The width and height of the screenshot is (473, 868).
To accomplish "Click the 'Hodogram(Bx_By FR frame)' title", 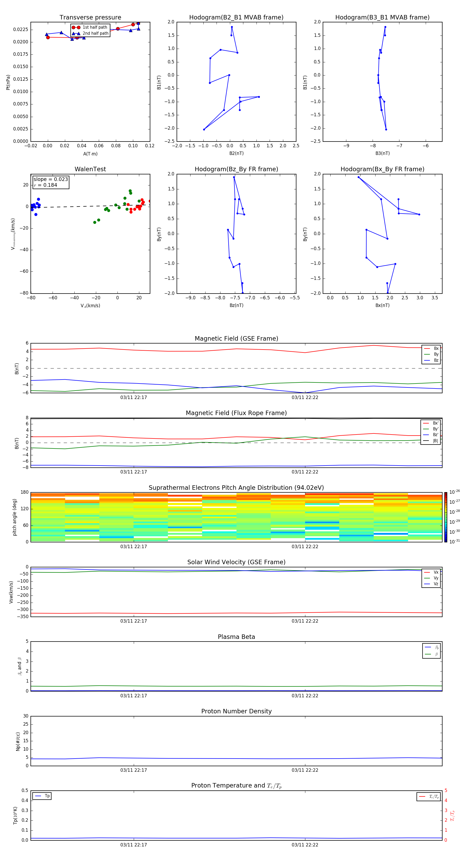I will [x=382, y=169].
